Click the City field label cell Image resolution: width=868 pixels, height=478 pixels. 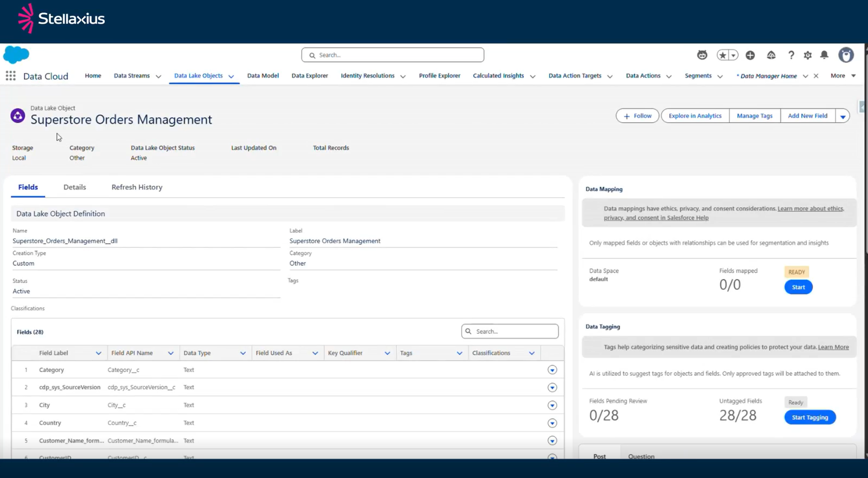click(x=44, y=405)
